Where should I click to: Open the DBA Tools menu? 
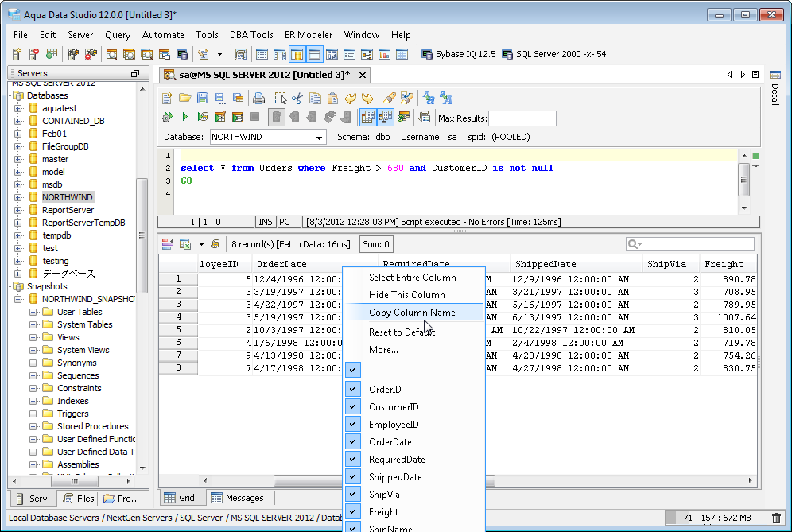251,35
